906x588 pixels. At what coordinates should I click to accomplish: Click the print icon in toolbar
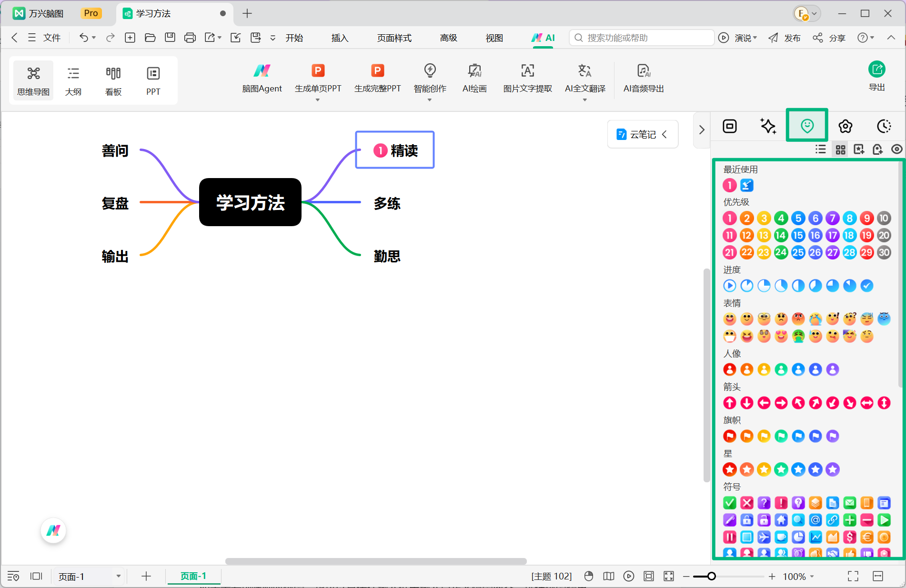pyautogui.click(x=190, y=38)
